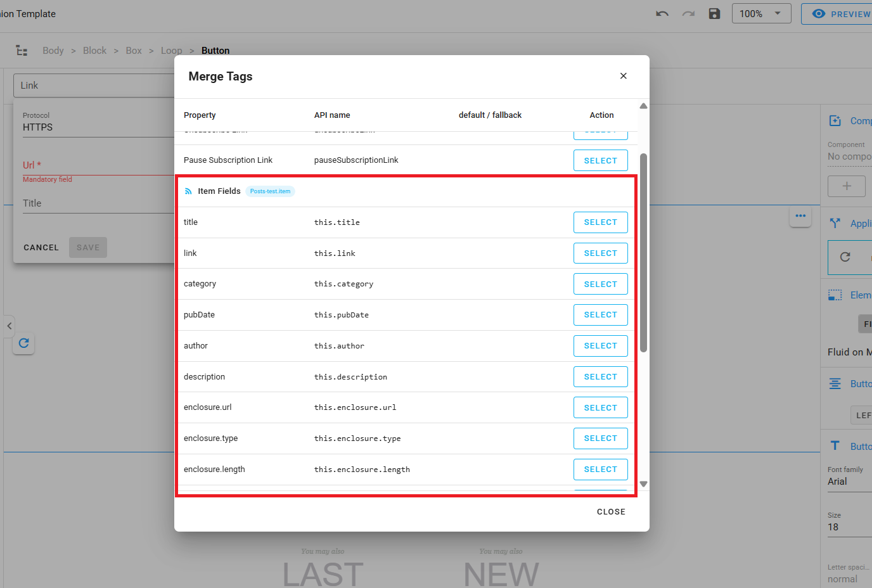
Task: Click the dialog's vertical scrollbar thumb
Action: 643,252
